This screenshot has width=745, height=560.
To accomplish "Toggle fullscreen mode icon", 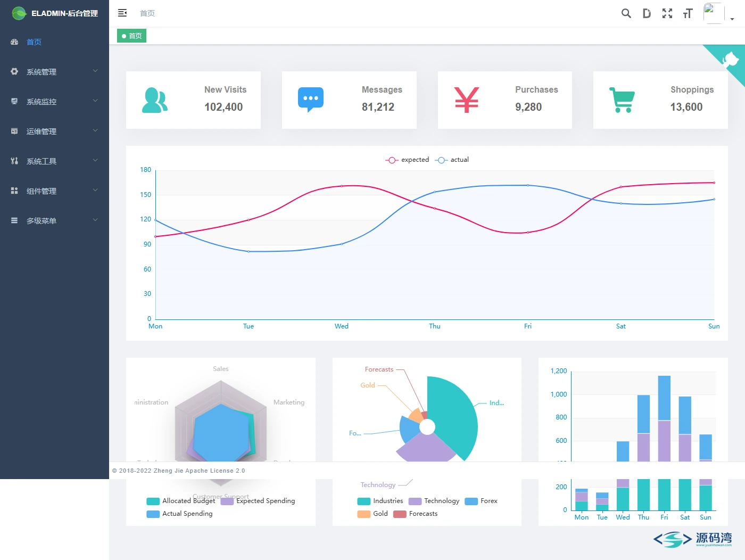I will tap(667, 13).
